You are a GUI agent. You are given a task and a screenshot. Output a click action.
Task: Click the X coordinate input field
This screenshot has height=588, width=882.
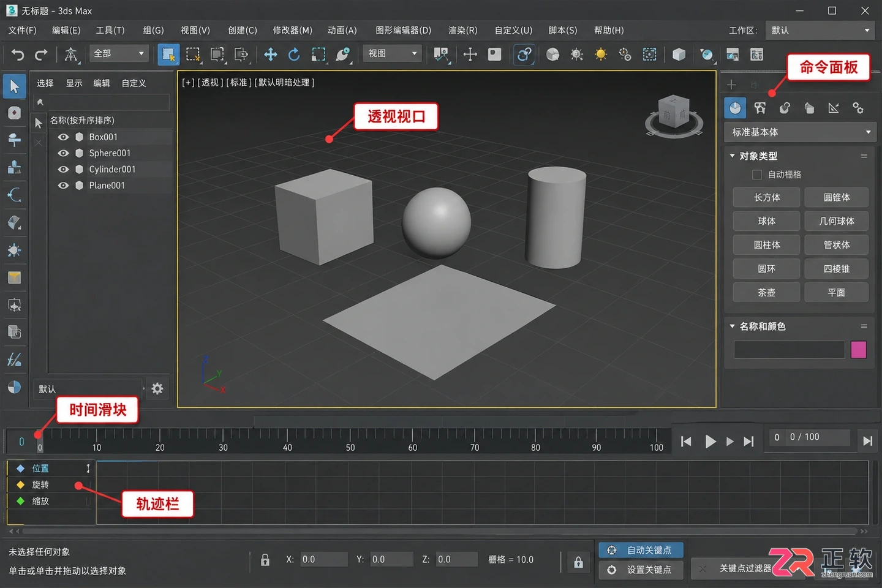(324, 559)
